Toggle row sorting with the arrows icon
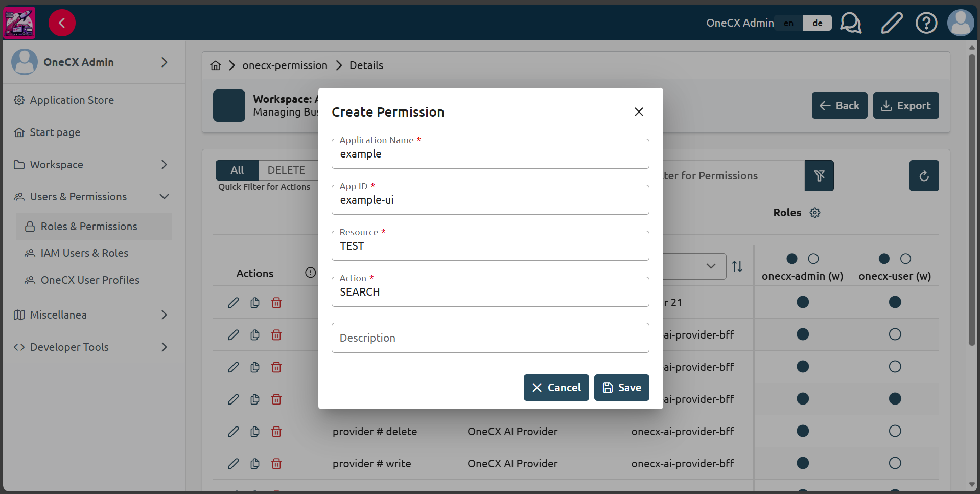This screenshot has height=494, width=980. [737, 266]
